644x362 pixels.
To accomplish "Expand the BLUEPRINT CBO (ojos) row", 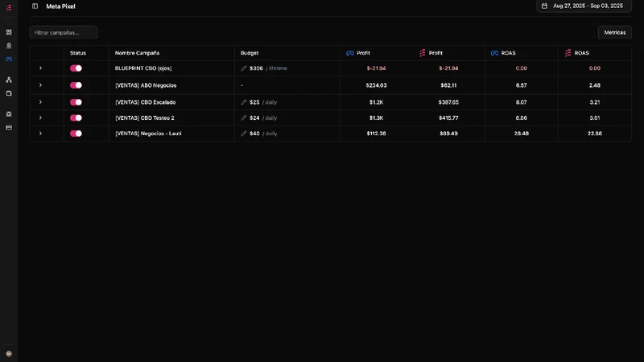I will pos(40,68).
